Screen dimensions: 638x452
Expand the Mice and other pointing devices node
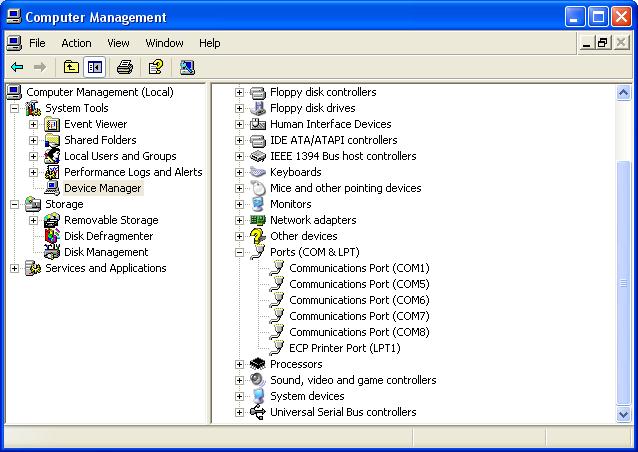click(x=239, y=188)
